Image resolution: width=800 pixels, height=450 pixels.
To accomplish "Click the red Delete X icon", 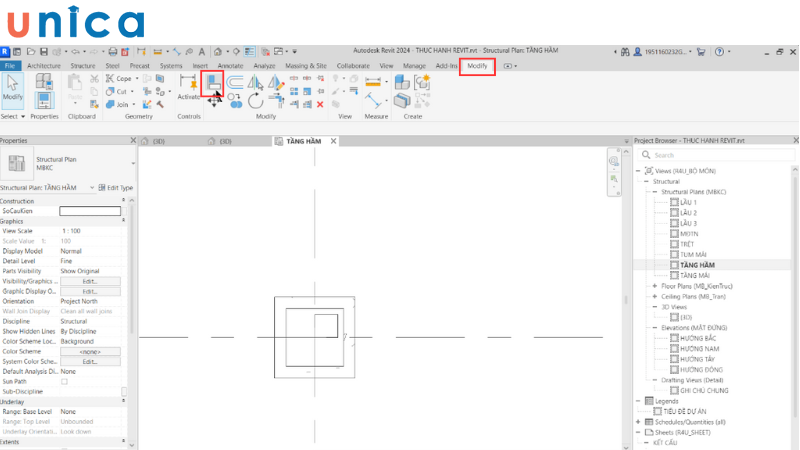I will click(320, 103).
